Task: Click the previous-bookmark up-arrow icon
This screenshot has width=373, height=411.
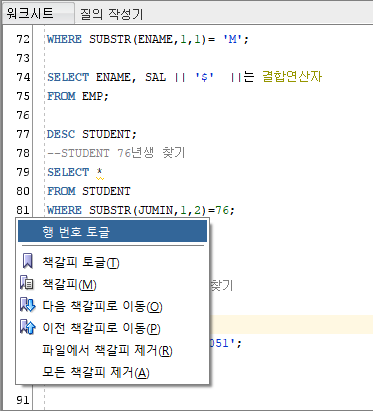Action: point(27,326)
